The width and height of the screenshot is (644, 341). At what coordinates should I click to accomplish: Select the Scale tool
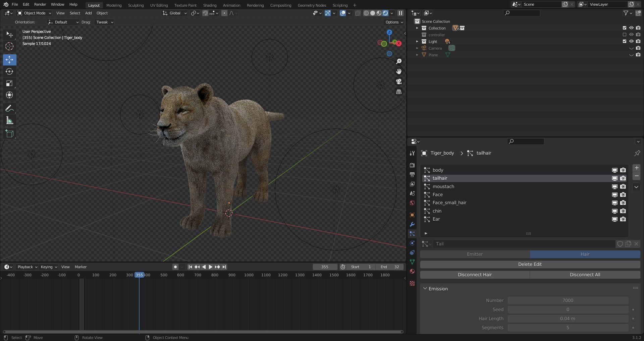9,83
